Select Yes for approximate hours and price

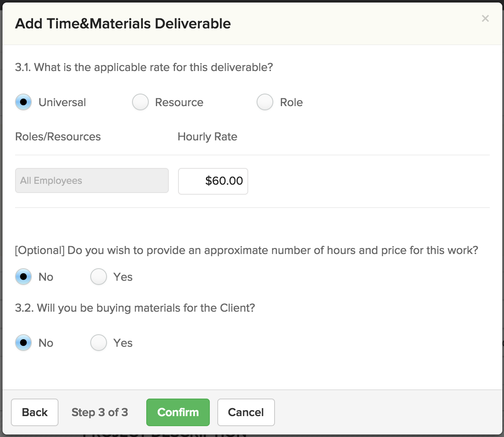(99, 277)
